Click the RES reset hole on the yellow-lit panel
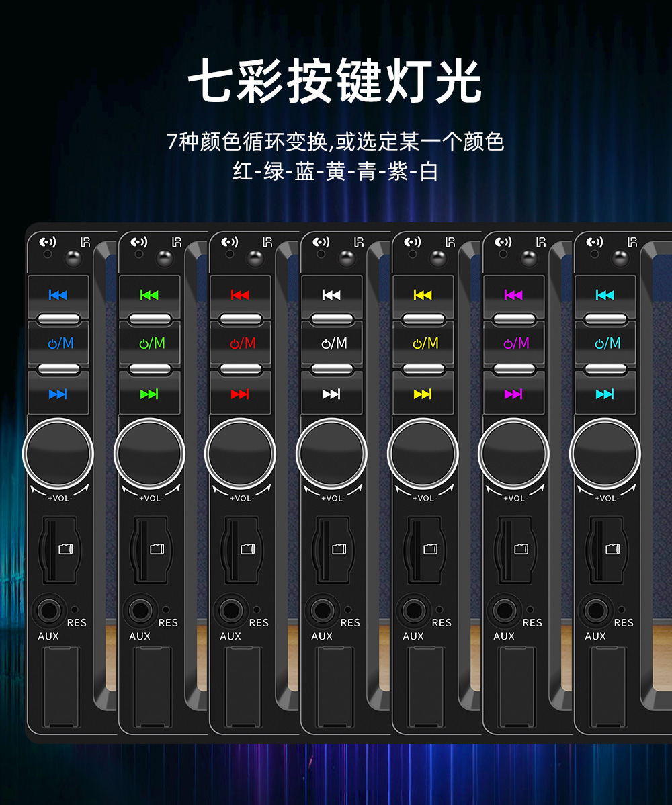672x805 pixels. coord(439,610)
